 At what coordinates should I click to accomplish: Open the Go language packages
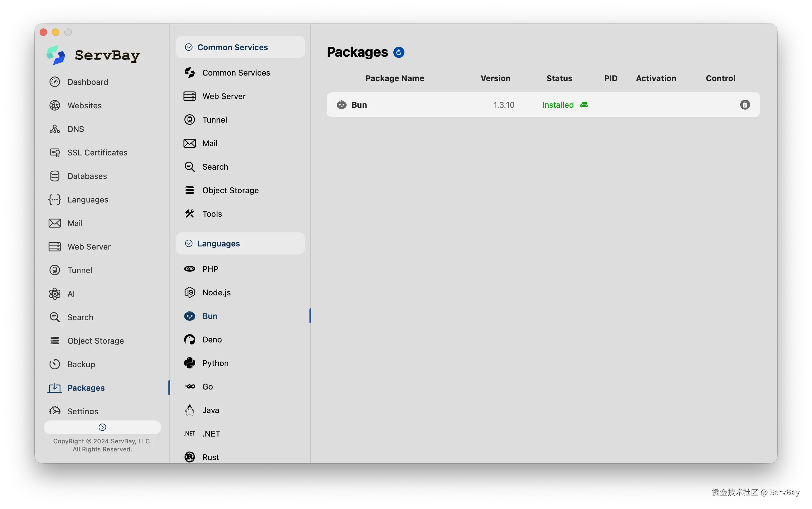click(207, 386)
